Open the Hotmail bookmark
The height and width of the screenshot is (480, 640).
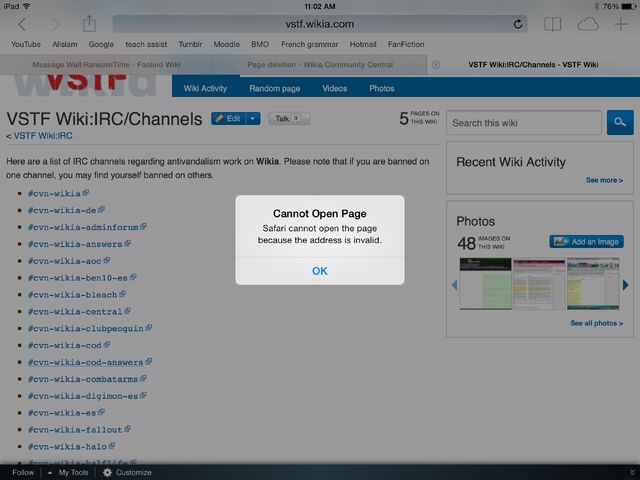363,44
